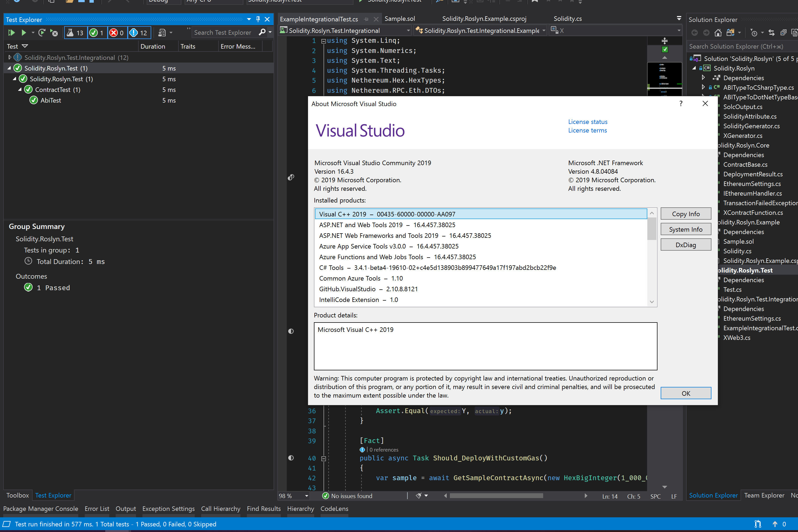Screen dimensions: 798x532
Task: Open the License terms link
Action: point(587,130)
